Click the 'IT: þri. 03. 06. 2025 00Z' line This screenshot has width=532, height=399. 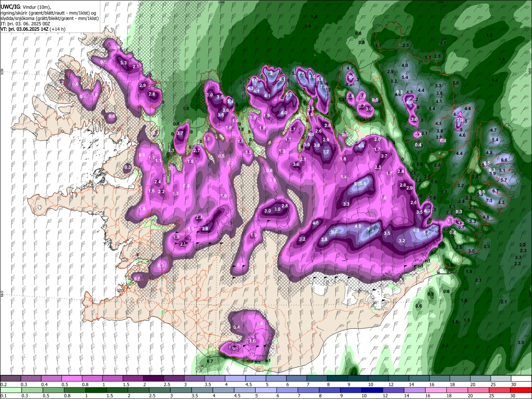(x=25, y=24)
